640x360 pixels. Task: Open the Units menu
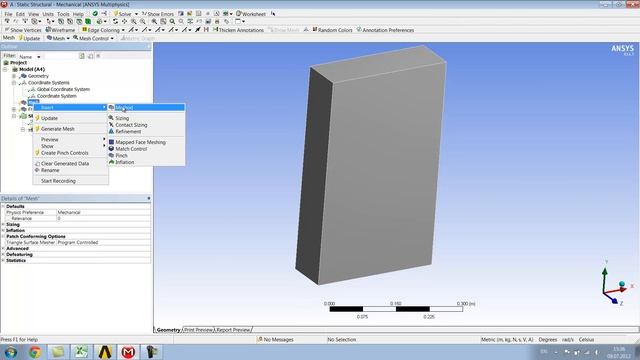(x=48, y=14)
